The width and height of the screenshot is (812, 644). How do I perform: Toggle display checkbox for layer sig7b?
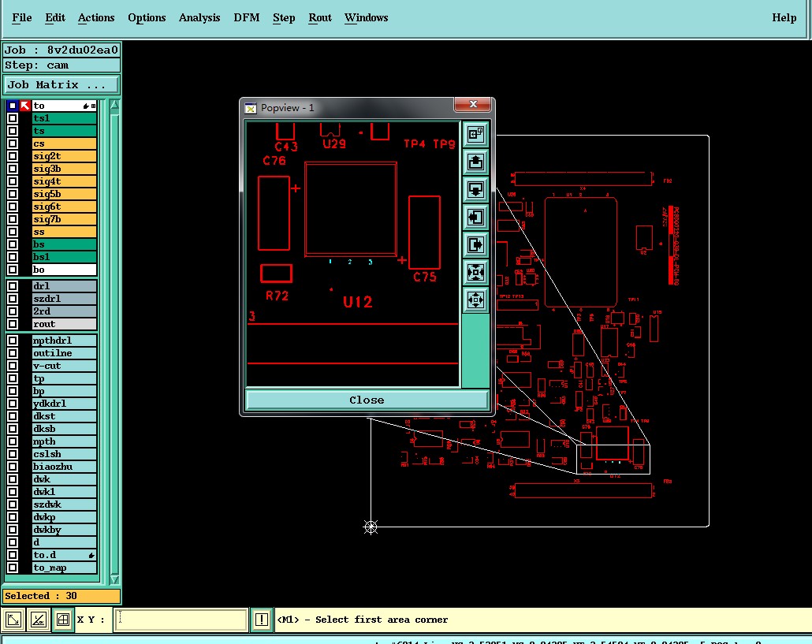(x=13, y=219)
